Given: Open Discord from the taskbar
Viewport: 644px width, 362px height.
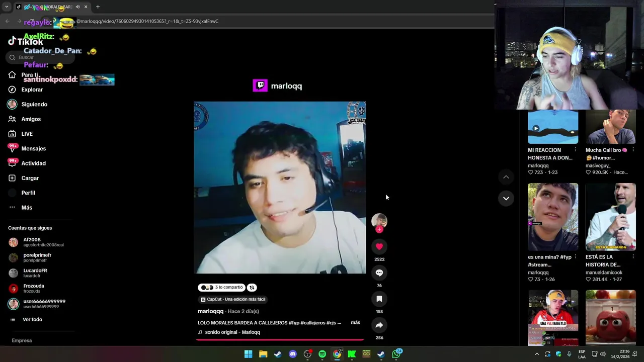Looking at the screenshot, I should click(293, 354).
